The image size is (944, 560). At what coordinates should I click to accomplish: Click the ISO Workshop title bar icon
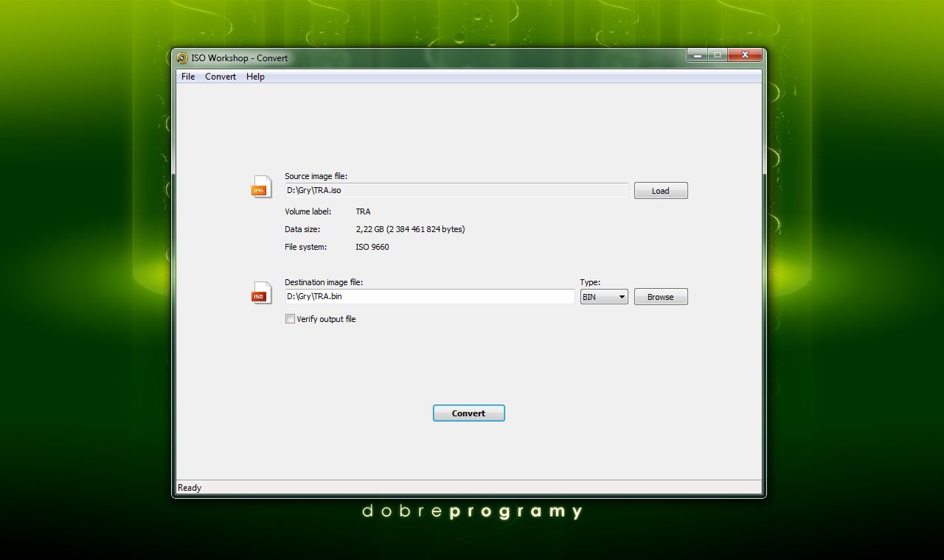click(x=182, y=58)
